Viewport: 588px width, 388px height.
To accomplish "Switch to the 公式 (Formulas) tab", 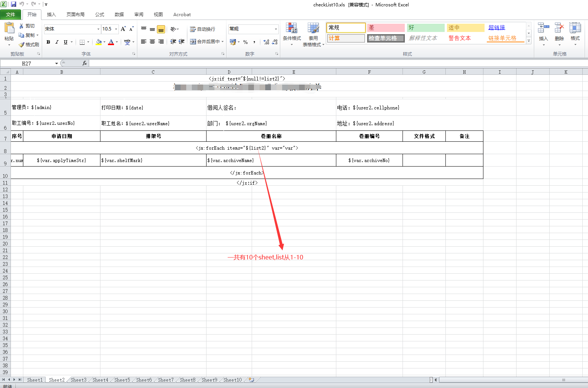I will tap(100, 14).
